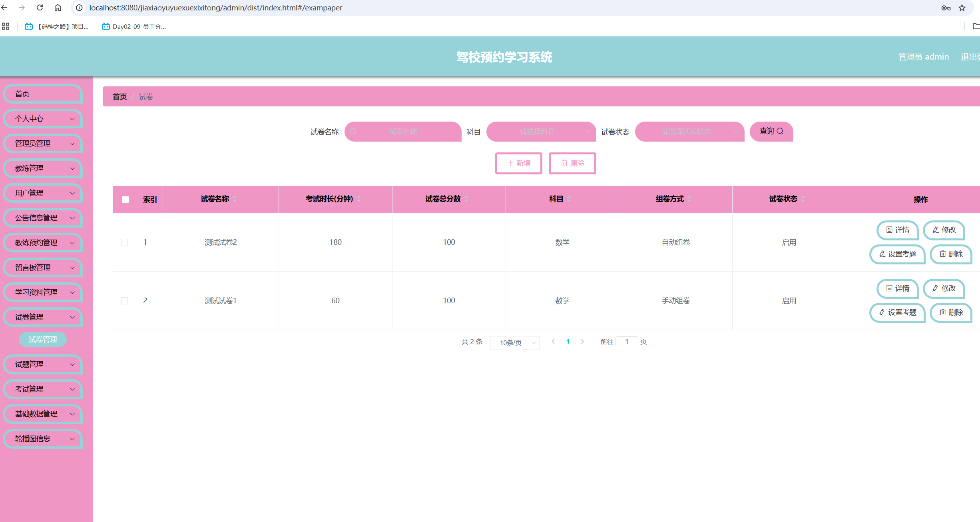Open the 【码神之路】项目 bookmark
This screenshot has width=980, height=522.
(x=57, y=26)
